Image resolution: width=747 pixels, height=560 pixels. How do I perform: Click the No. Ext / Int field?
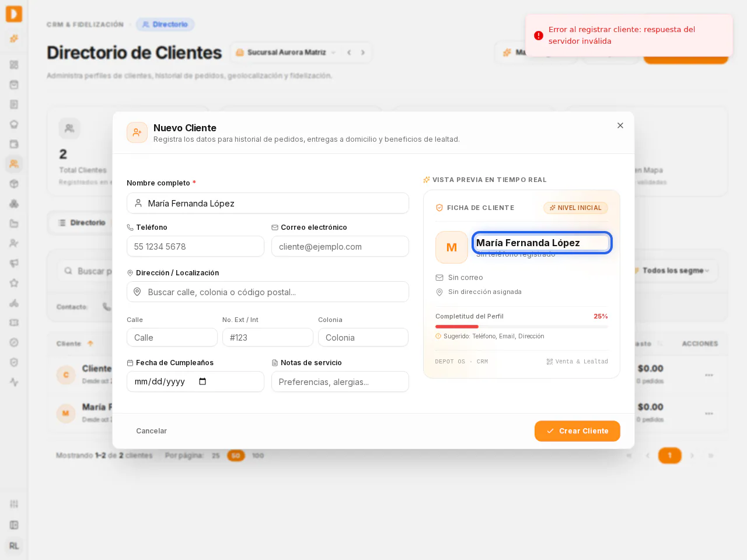268,337
